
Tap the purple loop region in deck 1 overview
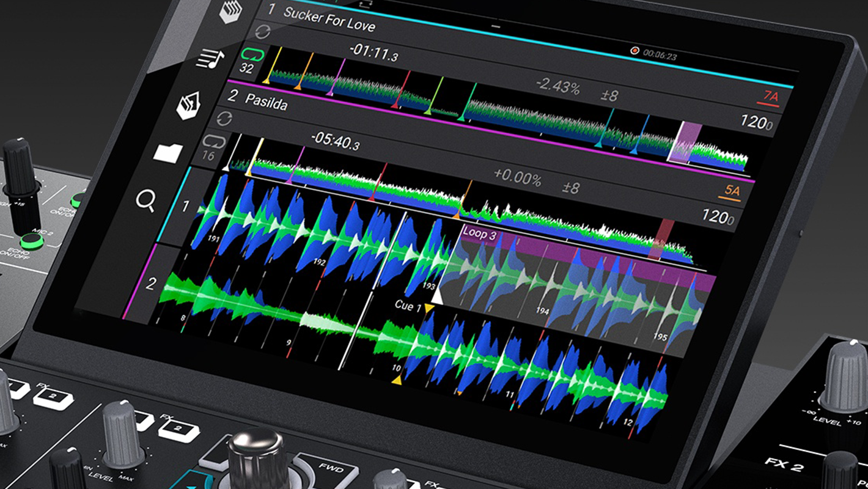[686, 142]
